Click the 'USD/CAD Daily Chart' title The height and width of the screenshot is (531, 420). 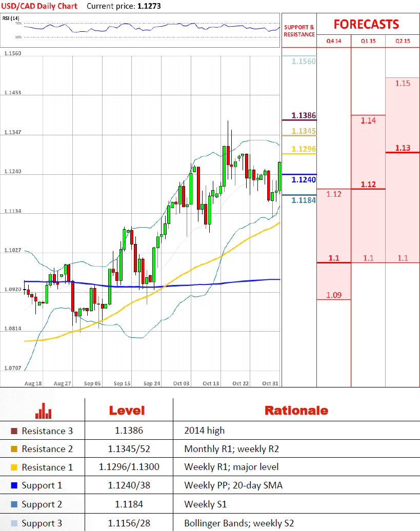tap(39, 6)
